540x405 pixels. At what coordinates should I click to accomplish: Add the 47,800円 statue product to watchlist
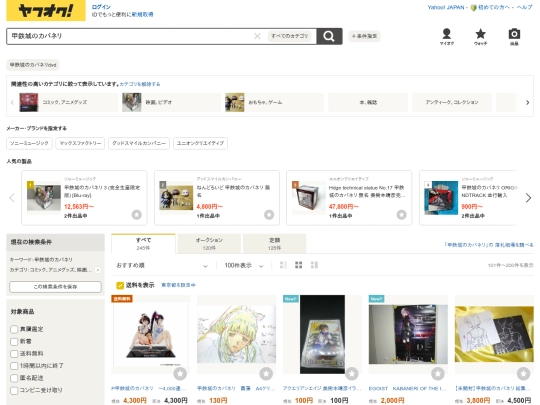click(402, 215)
